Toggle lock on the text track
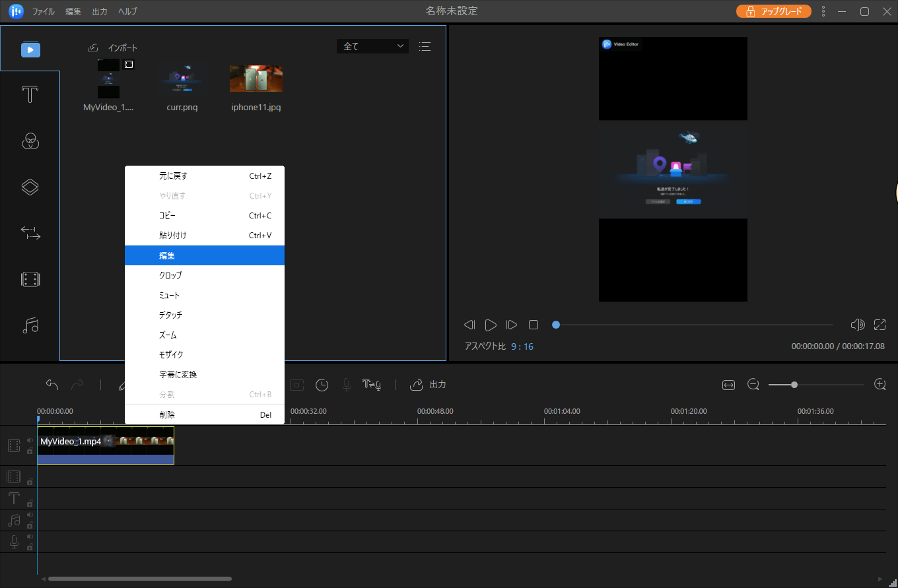The width and height of the screenshot is (898, 588). (x=30, y=504)
